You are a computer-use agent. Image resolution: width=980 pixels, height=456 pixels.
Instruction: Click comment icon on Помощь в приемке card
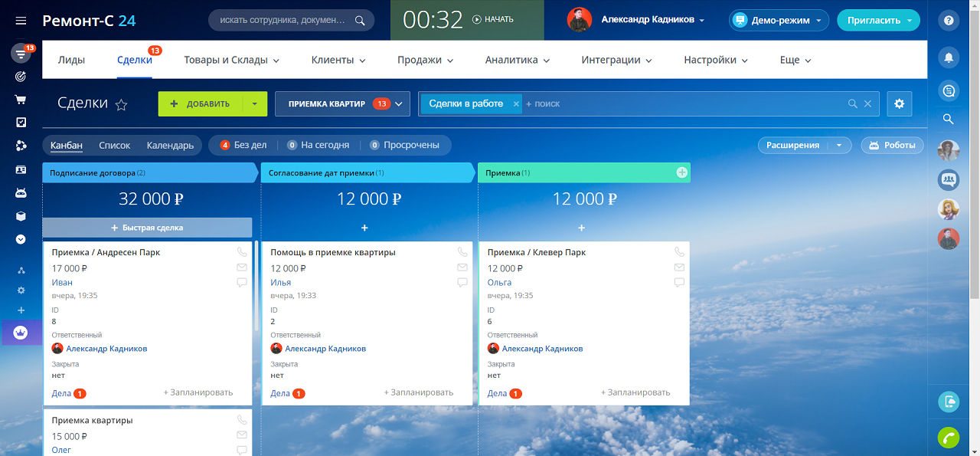(x=462, y=282)
